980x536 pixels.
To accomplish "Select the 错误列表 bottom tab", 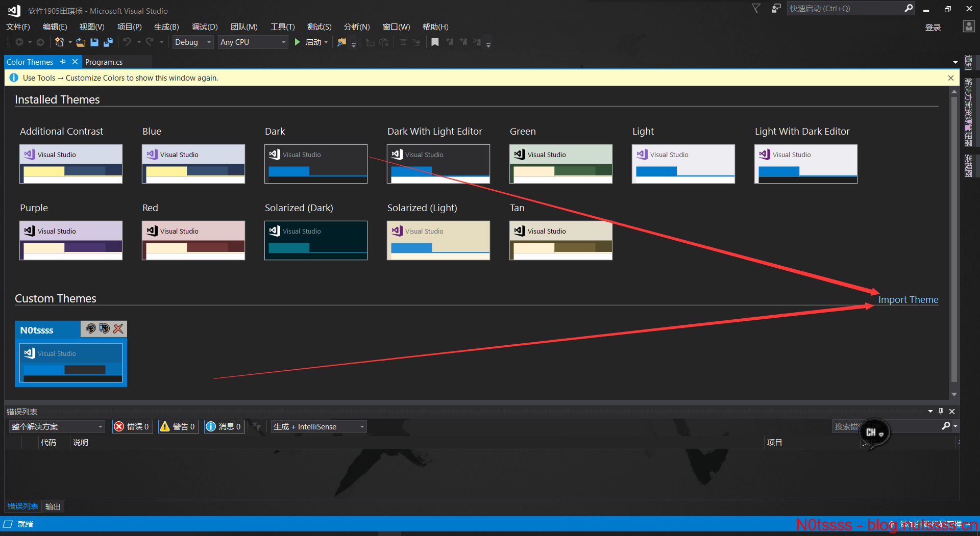I will [23, 506].
